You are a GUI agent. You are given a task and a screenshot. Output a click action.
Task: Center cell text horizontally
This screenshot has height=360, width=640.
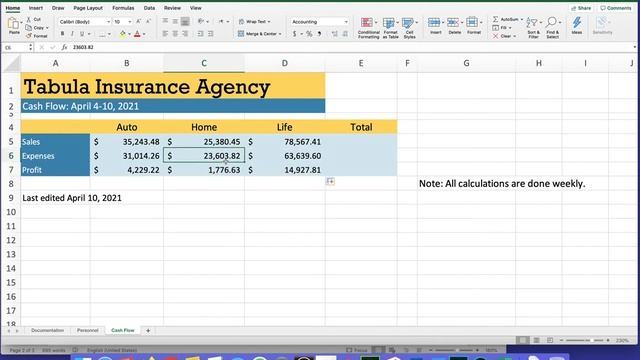[x=175, y=34]
